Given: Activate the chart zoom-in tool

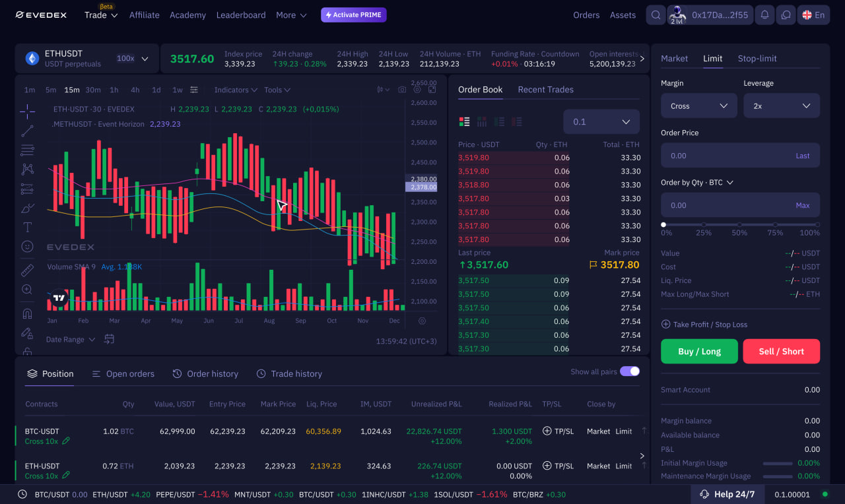Looking at the screenshot, I should (x=27, y=290).
